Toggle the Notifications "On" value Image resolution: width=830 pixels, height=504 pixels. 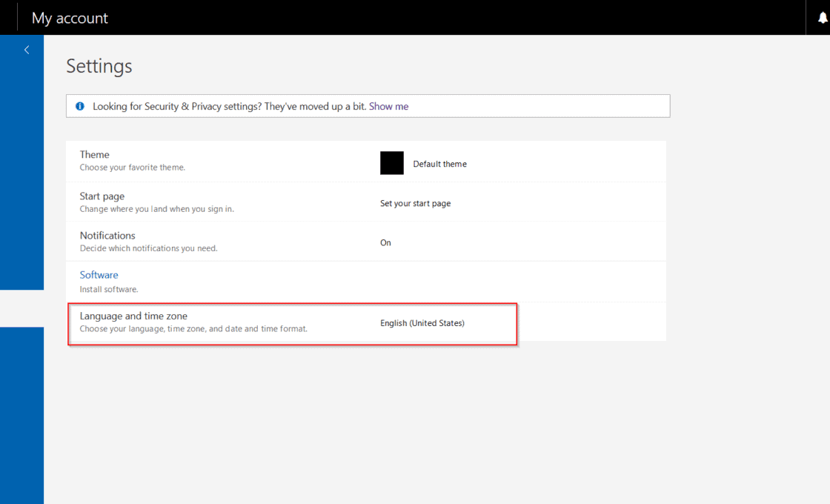385,242
